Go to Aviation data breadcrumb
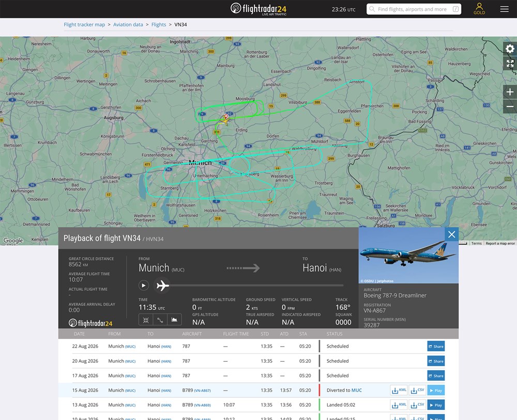Image resolution: width=517 pixels, height=420 pixels. pos(128,24)
